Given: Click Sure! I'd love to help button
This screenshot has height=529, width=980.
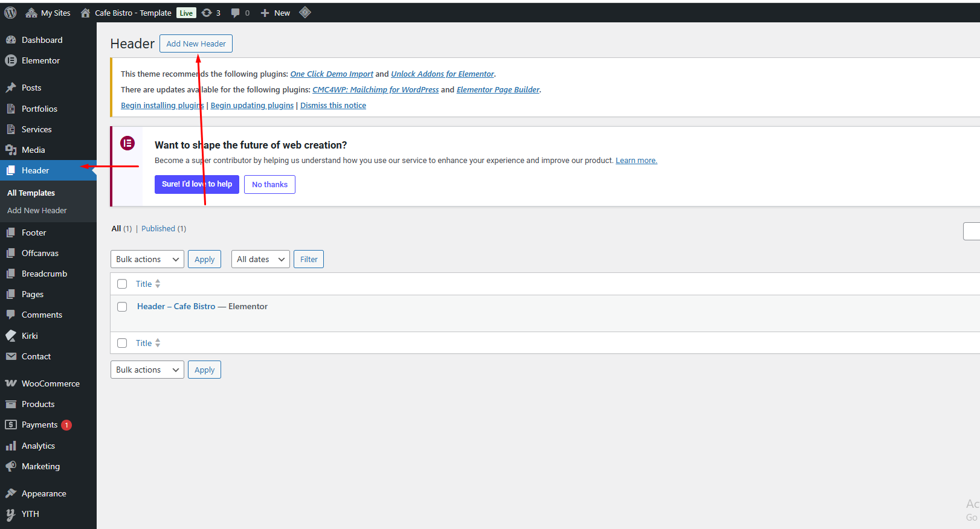Looking at the screenshot, I should pos(197,184).
